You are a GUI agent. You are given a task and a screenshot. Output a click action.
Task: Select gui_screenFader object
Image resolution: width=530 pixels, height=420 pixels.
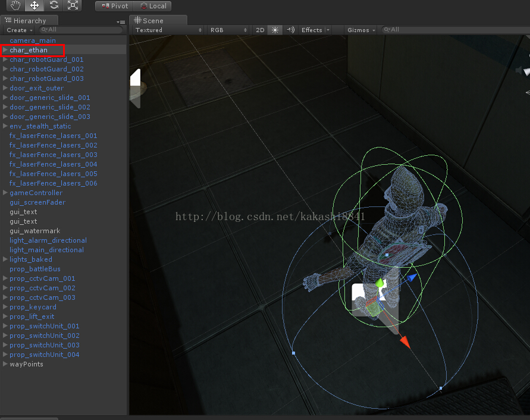coord(37,202)
